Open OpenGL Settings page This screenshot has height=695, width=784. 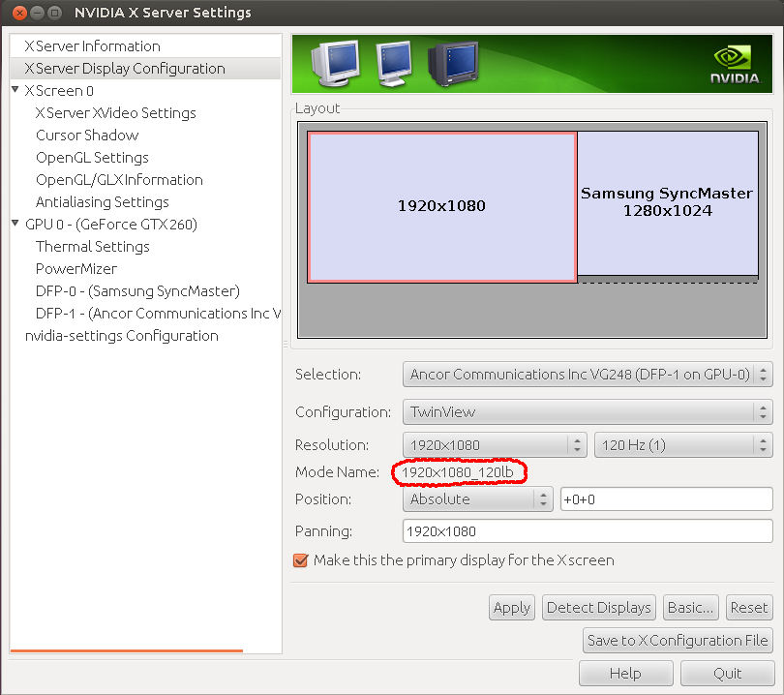click(92, 158)
